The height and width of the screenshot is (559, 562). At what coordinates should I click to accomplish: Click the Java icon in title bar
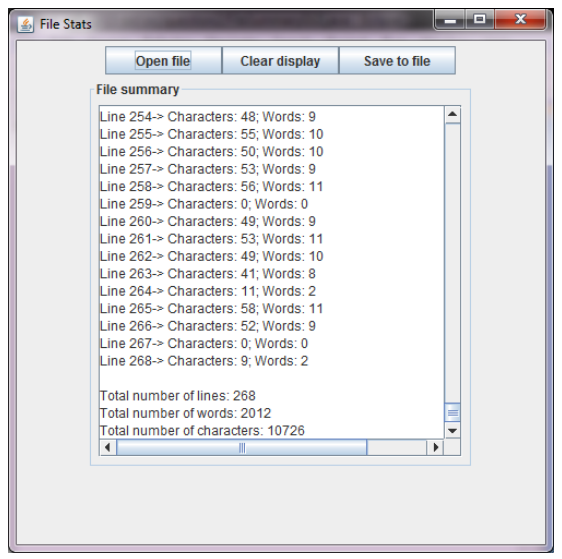(x=25, y=25)
